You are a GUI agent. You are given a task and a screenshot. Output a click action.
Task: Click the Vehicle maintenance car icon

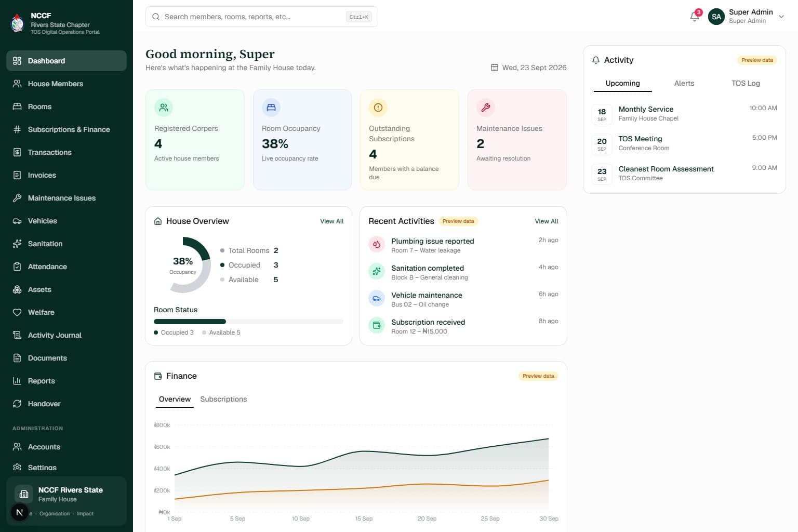coord(377,298)
